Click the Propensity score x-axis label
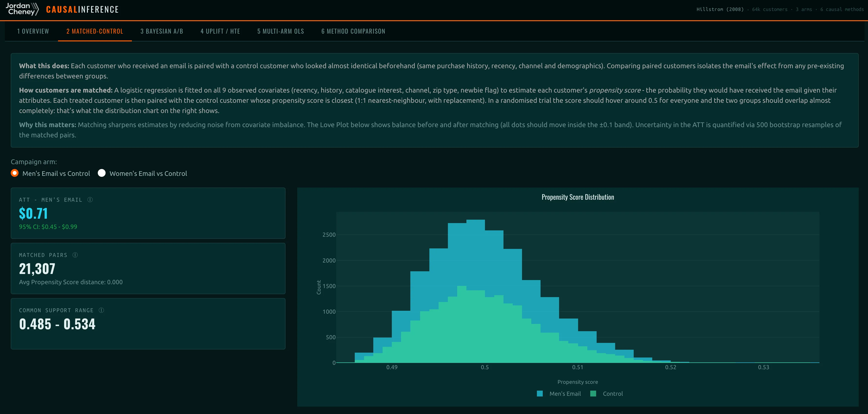This screenshot has height=414, width=868. click(578, 382)
